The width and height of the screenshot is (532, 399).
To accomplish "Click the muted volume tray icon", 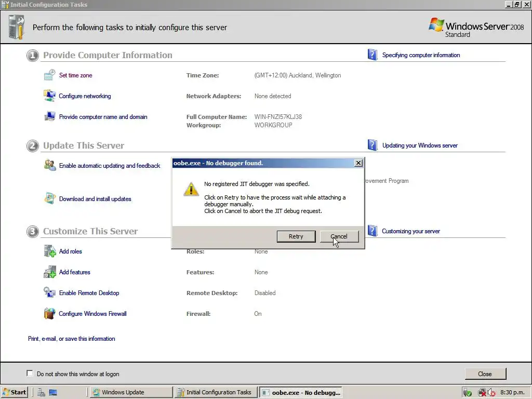I will click(491, 393).
